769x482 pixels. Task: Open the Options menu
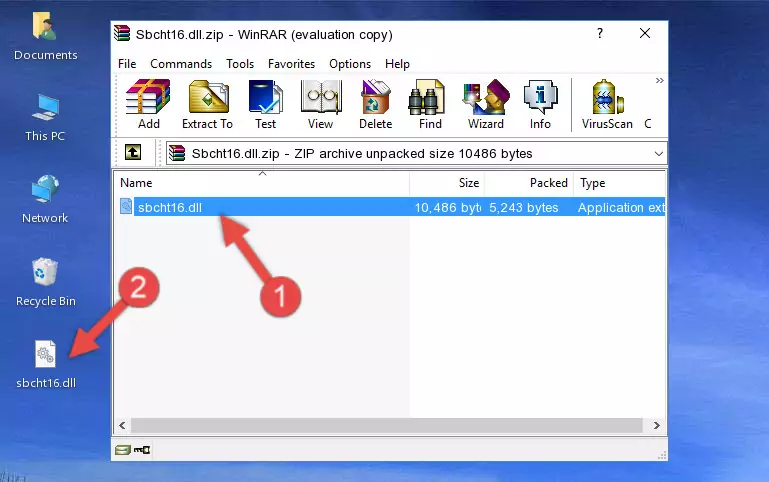[350, 64]
